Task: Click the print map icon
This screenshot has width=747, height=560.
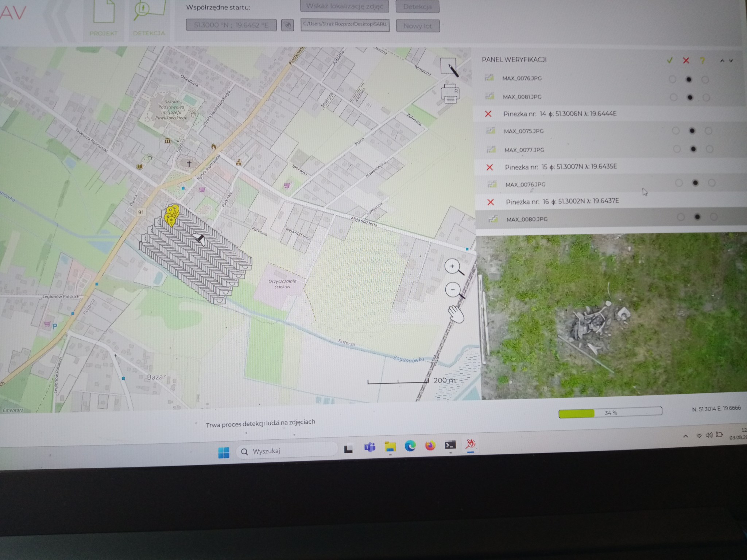Action: 450,94
